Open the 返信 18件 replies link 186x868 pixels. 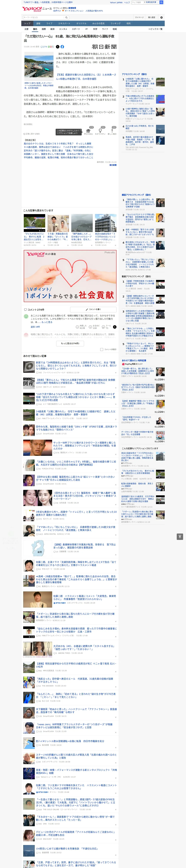point(35,327)
